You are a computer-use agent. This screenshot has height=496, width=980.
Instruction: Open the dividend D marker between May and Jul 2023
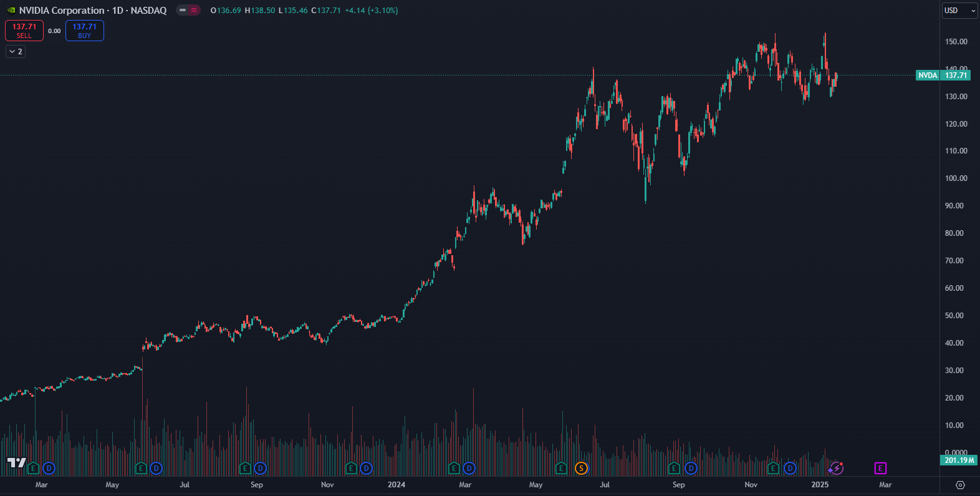pyautogui.click(x=156, y=468)
